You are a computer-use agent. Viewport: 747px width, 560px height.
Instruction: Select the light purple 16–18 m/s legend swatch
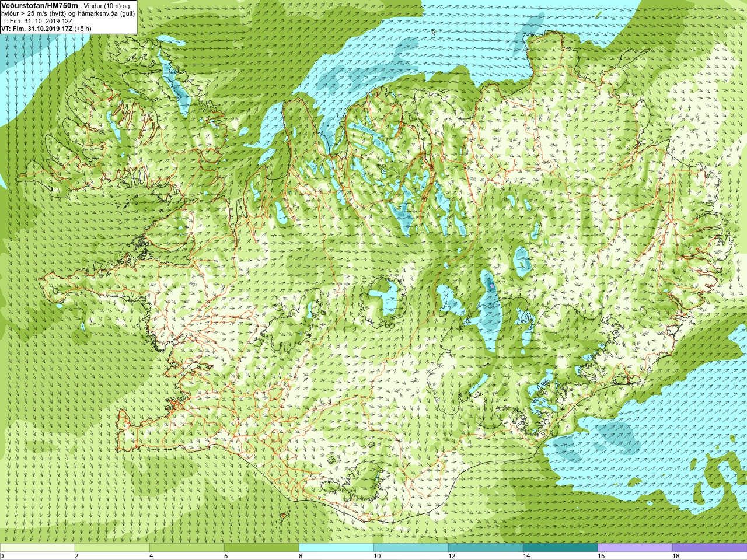[635, 548]
